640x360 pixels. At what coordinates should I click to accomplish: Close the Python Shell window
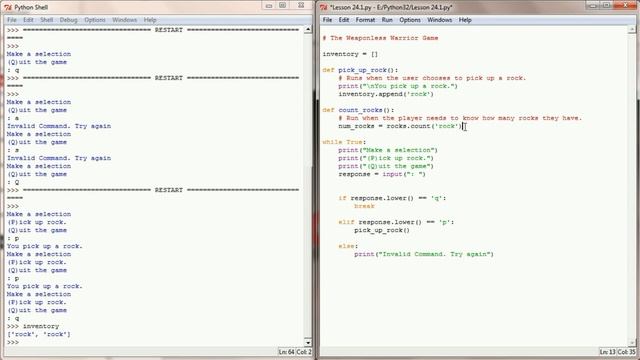pyautogui.click(x=301, y=6)
